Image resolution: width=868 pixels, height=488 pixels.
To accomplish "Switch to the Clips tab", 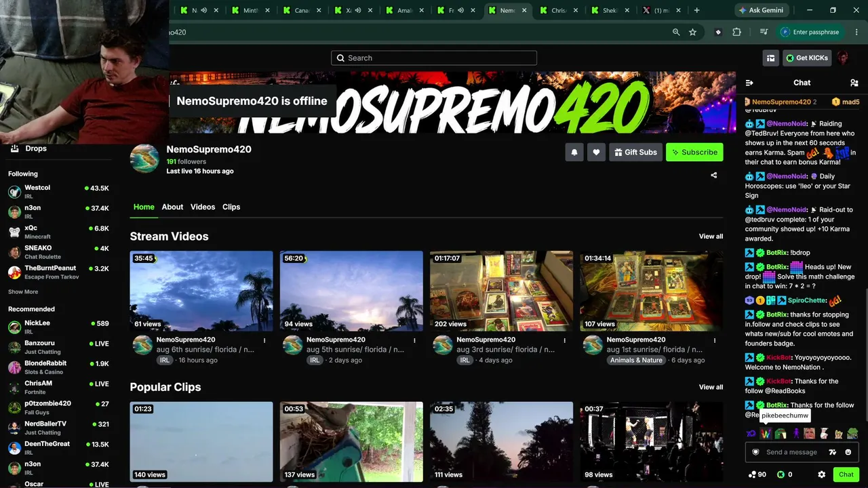I will tap(231, 207).
